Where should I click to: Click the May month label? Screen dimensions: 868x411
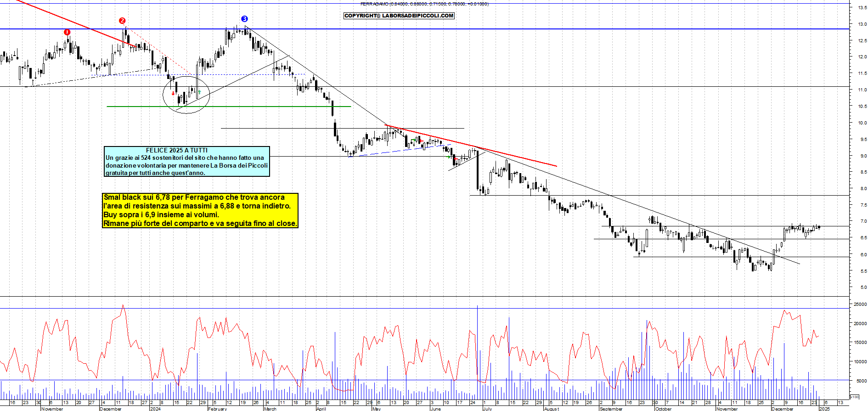(x=377, y=409)
